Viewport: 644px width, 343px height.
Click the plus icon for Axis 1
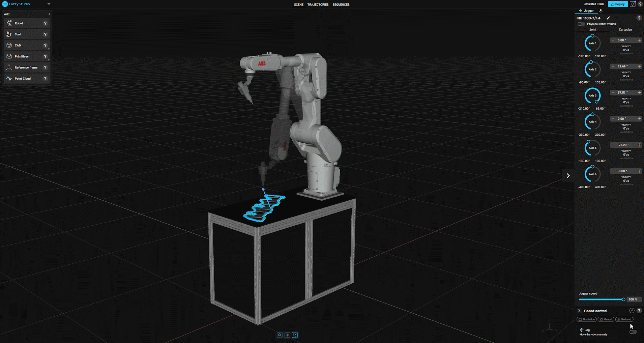(639, 40)
